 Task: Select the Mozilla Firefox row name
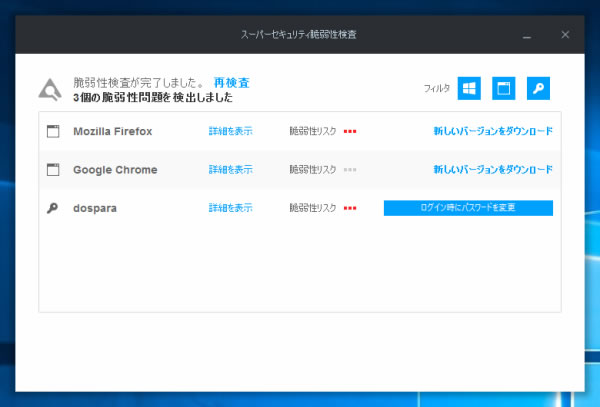pos(112,131)
